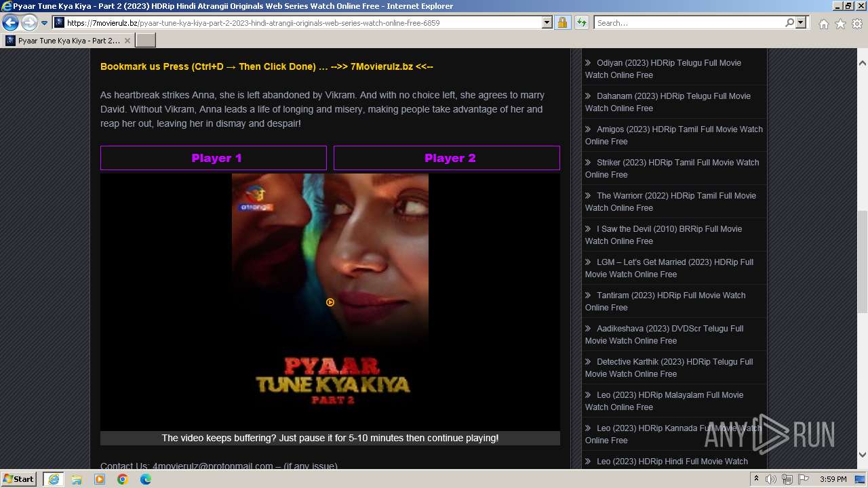The height and width of the screenshot is (488, 868).
Task: Open The Warriorr (2022) HDRip Tamil link
Action: coord(670,202)
